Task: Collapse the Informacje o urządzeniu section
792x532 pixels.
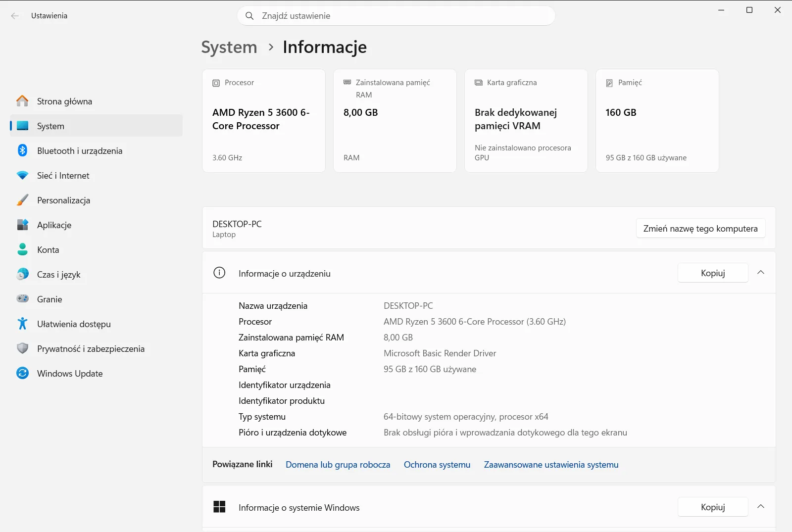Action: pos(761,273)
